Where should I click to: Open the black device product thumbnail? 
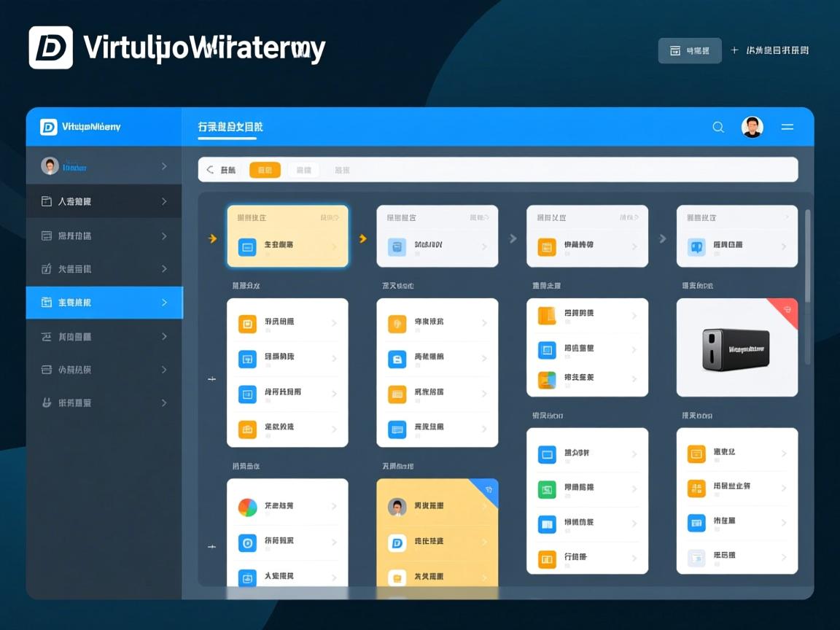(x=735, y=349)
